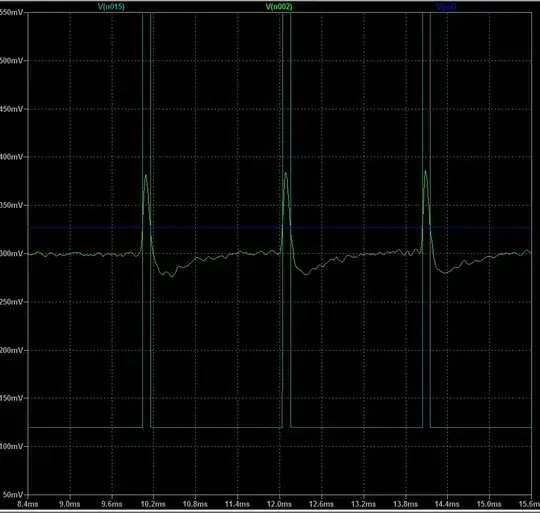The height and width of the screenshot is (513, 540).
Task: Click the 100mV vertical axis label
Action: point(11,447)
